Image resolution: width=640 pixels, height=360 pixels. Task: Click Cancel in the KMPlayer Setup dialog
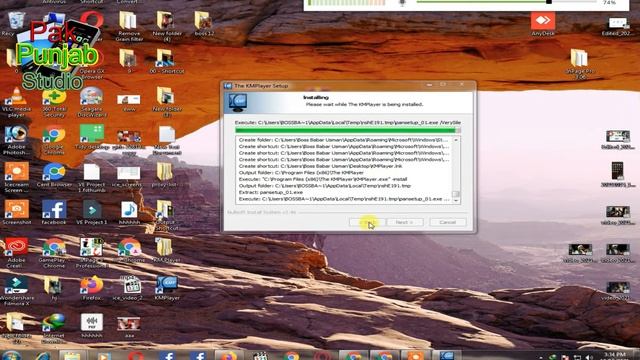click(447, 222)
